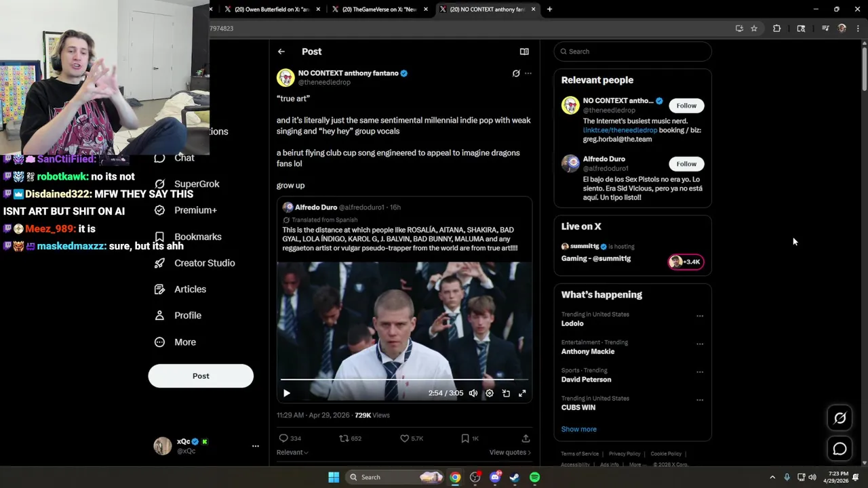Open reader view icon in Post header
This screenshot has height=488, width=868.
524,52
